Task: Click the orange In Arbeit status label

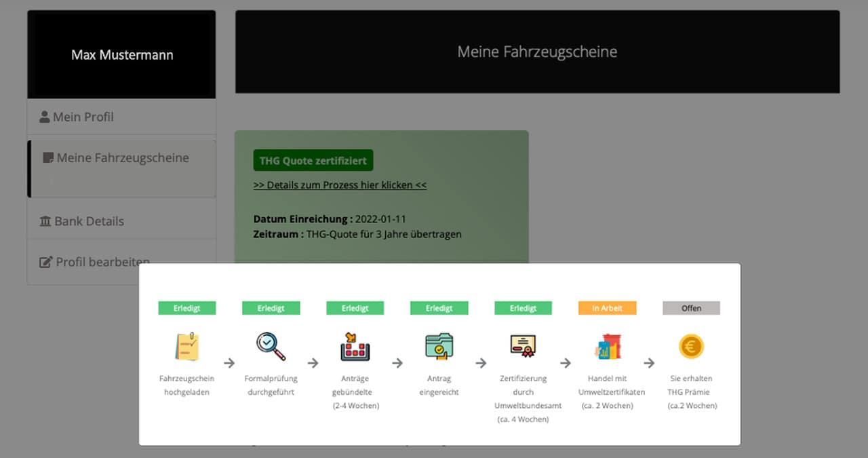Action: (608, 308)
